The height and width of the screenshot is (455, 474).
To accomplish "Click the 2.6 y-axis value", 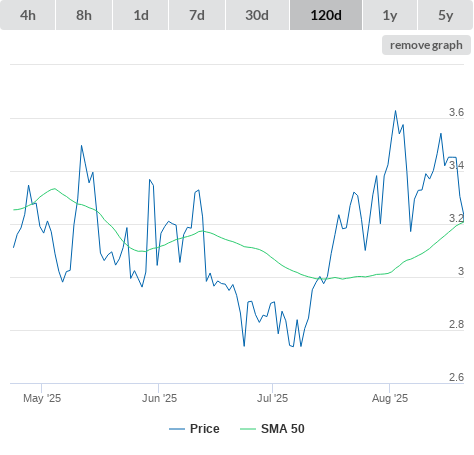I will click(x=456, y=377).
